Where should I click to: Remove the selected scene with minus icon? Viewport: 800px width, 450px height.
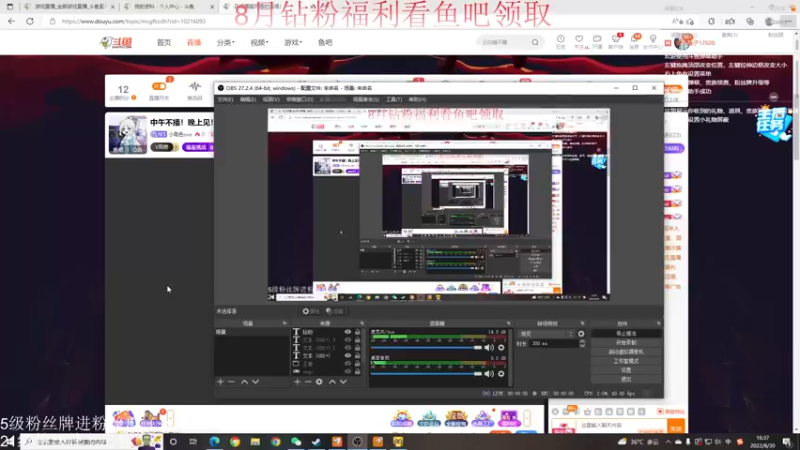click(x=231, y=382)
